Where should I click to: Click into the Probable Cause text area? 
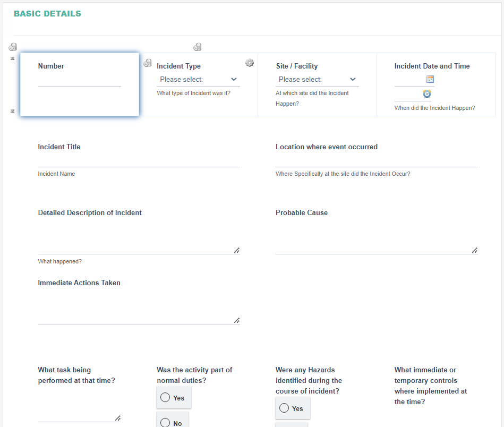[377, 237]
